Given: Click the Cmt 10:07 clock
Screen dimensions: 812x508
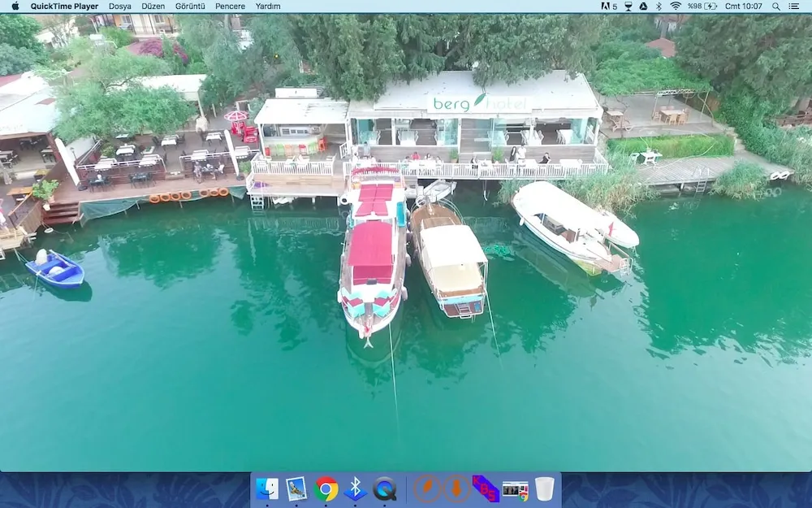Looking at the screenshot, I should click(743, 7).
